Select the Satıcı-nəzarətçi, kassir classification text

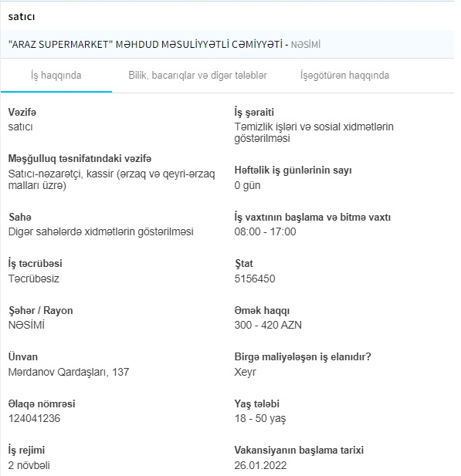(111, 180)
